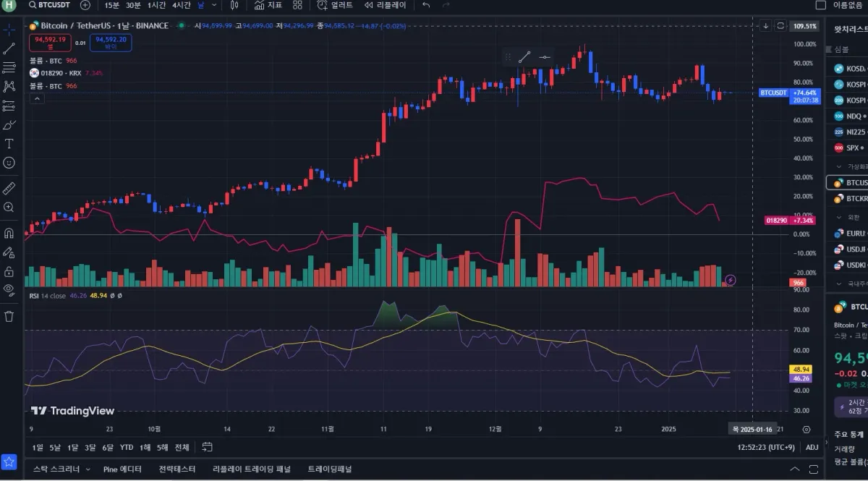Open the delete objects trash icon
The width and height of the screenshot is (868, 481).
point(9,316)
